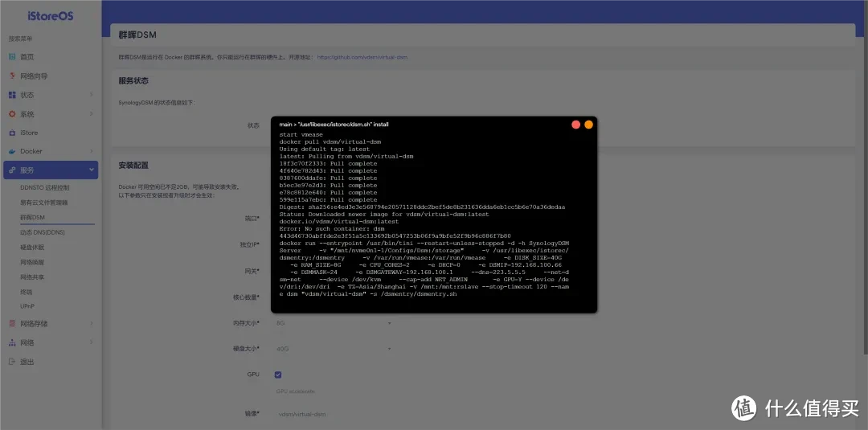Viewport: 868px width, 430px height.
Task: Expand the 系统 menu chevron
Action: (x=92, y=114)
